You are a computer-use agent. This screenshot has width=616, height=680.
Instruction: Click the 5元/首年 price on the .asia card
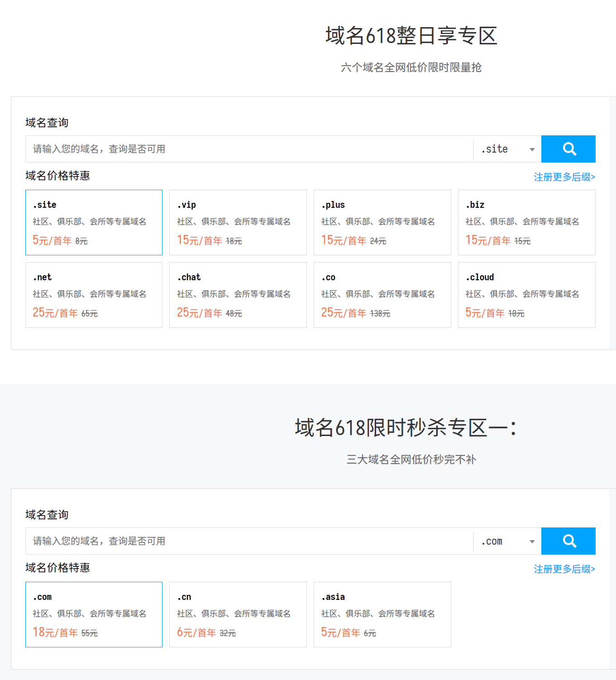(341, 632)
